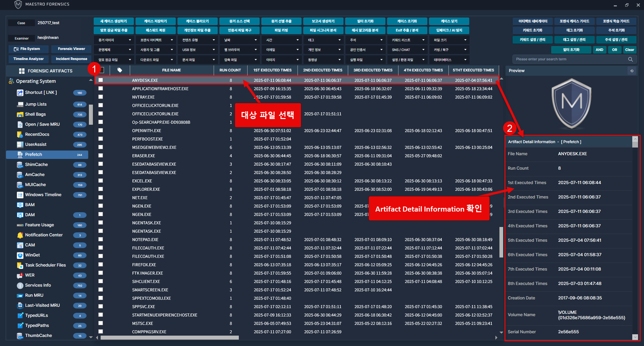
Task: Toggle the EXCEL.EXE row checkbox
Action: [101, 181]
